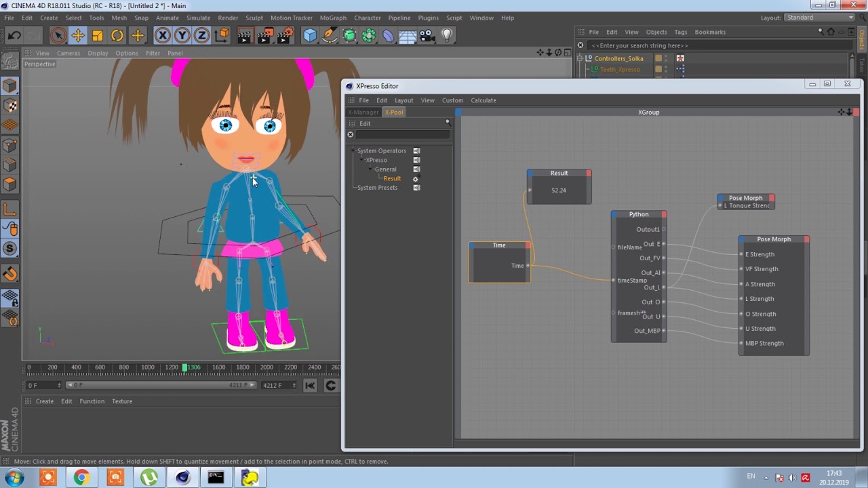The image size is (868, 488).
Task: Click the Time node title bar
Action: click(x=499, y=245)
